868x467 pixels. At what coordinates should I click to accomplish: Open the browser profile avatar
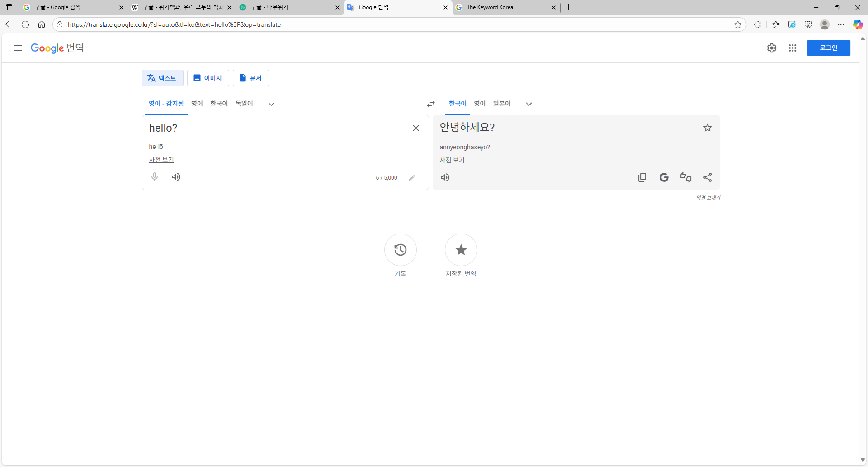825,24
